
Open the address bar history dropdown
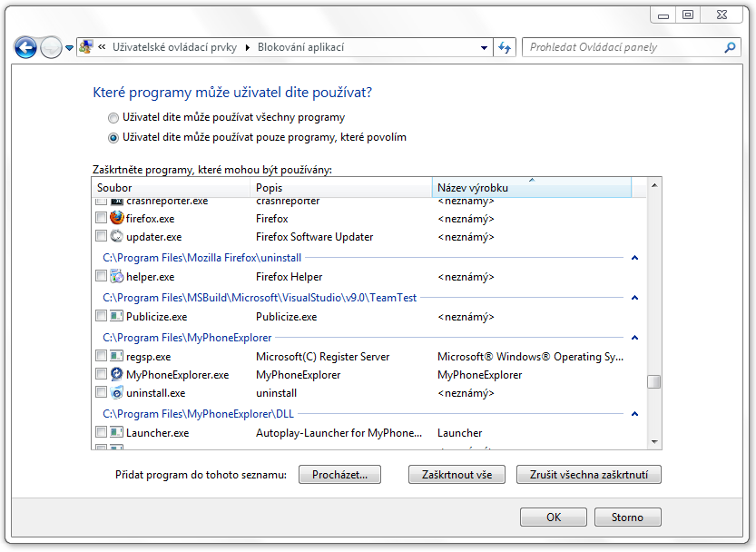484,48
